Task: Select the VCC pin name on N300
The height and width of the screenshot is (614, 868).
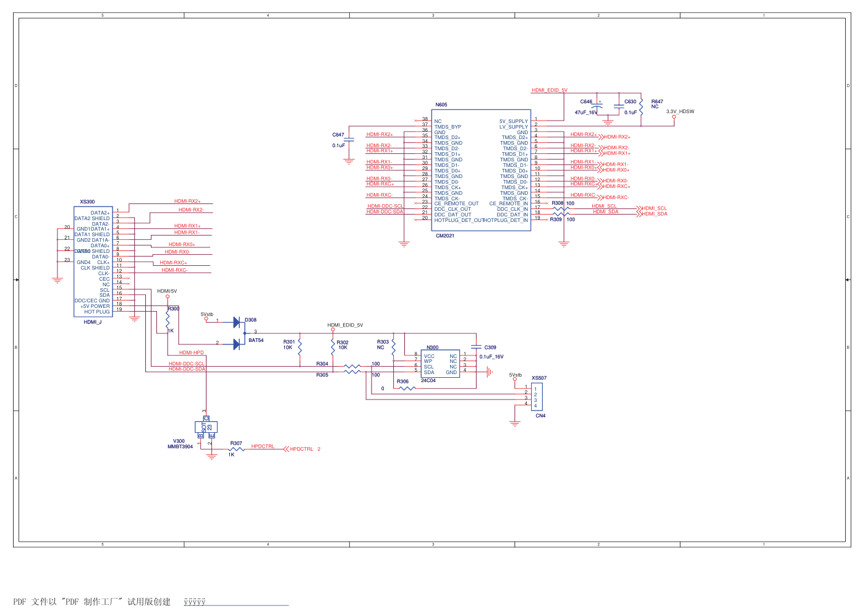Action: coord(429,356)
